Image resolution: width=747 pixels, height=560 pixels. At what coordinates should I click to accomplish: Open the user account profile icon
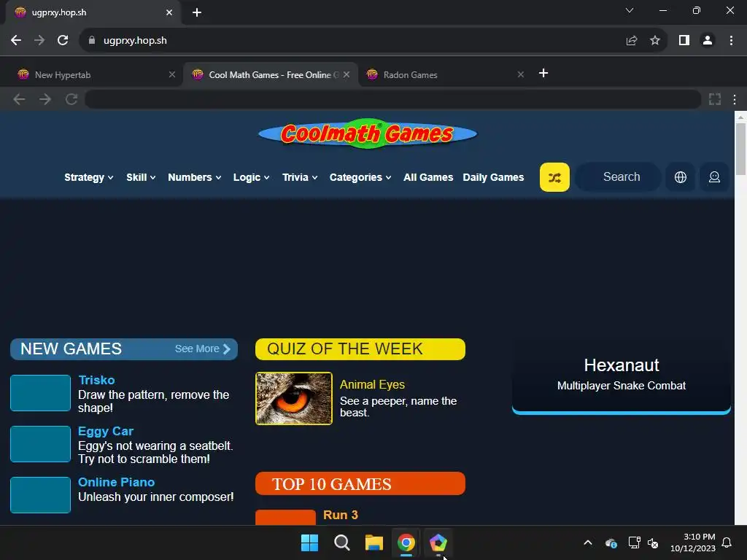[x=714, y=177]
